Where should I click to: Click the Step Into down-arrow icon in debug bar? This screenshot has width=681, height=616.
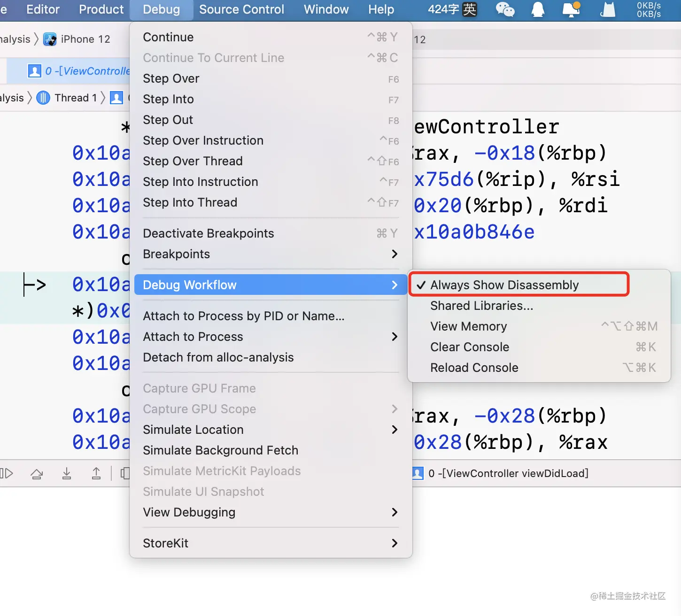67,473
